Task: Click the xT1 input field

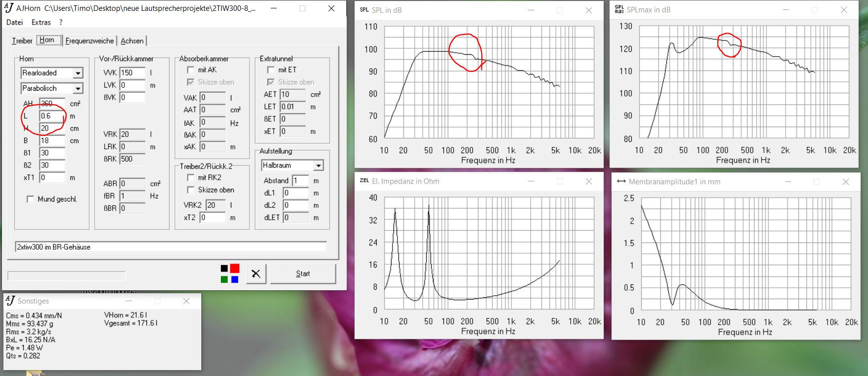Action: pyautogui.click(x=52, y=177)
